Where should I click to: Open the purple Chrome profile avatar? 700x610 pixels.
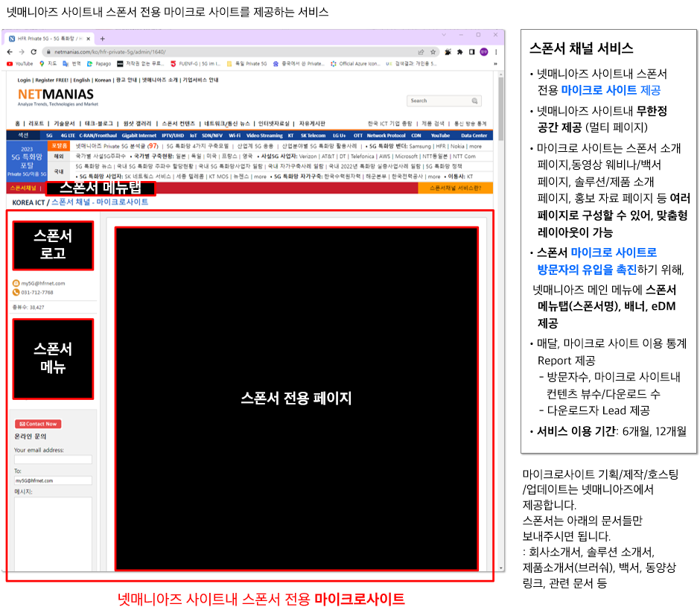click(x=484, y=52)
